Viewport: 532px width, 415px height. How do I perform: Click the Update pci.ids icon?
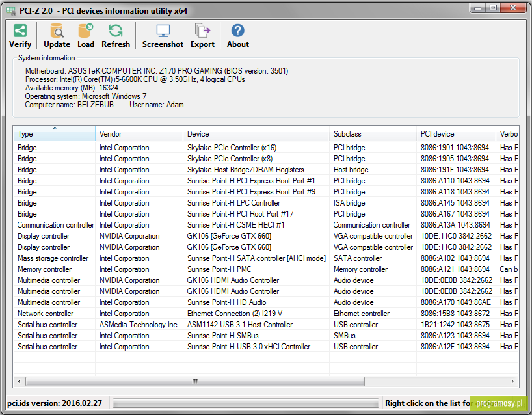click(x=57, y=36)
